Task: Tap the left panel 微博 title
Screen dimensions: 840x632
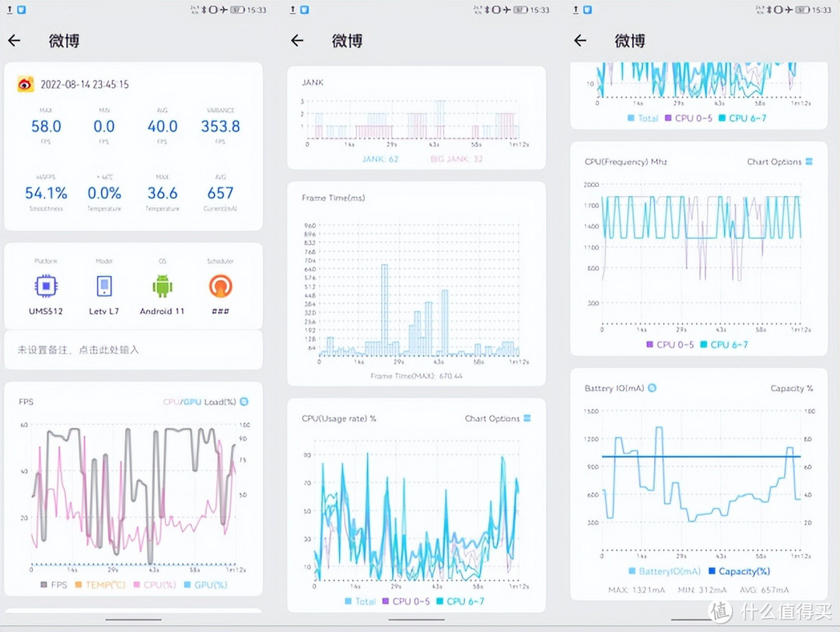Action: click(65, 40)
